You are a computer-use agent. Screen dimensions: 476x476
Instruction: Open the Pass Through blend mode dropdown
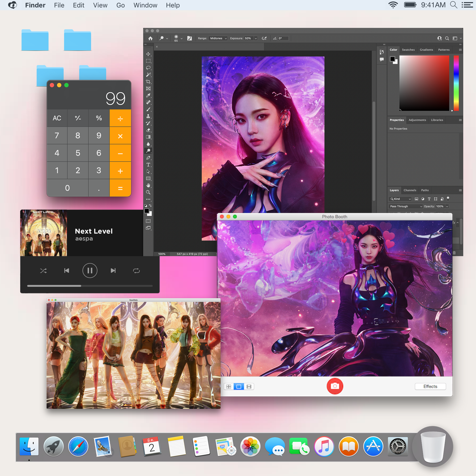coord(406,206)
